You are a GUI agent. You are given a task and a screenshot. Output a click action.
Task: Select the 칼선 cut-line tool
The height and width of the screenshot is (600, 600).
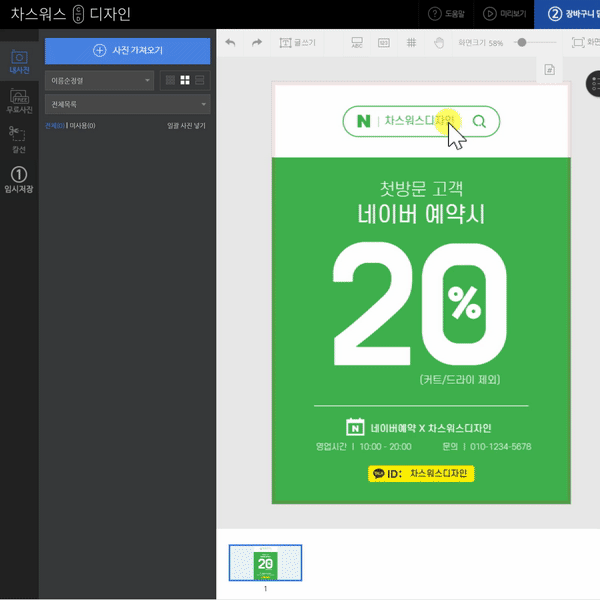coord(18,140)
